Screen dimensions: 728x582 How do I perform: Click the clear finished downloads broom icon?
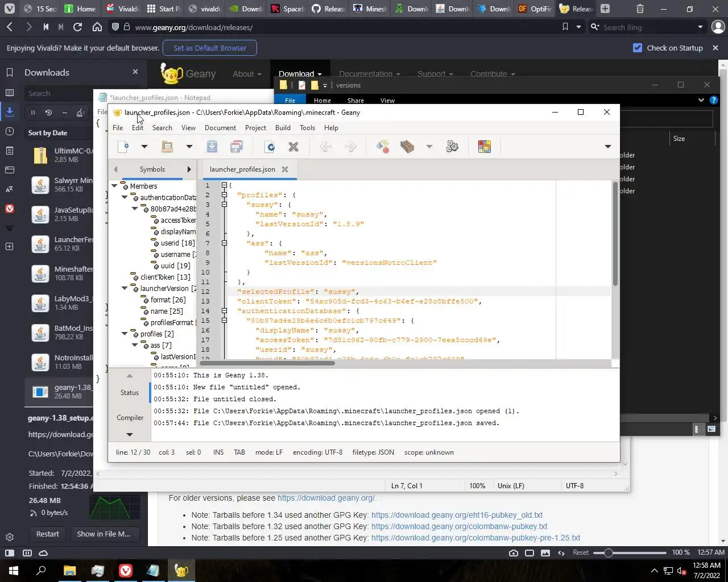click(81, 113)
